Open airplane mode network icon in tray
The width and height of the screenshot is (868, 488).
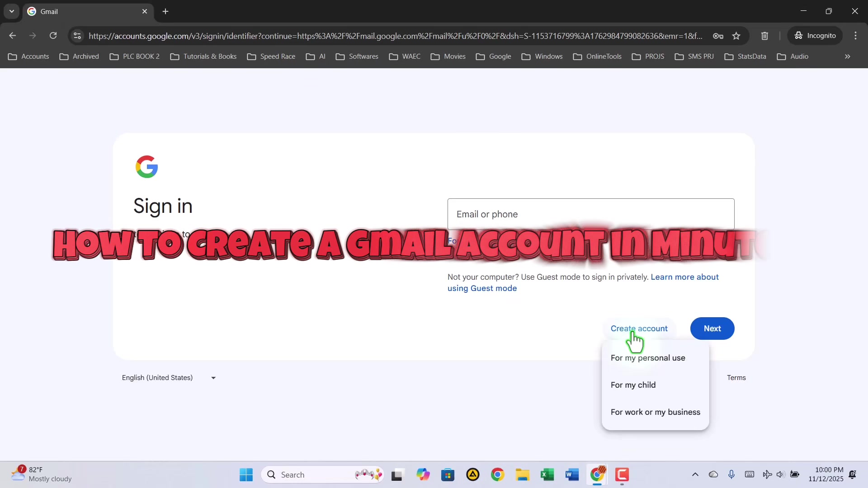767,474
